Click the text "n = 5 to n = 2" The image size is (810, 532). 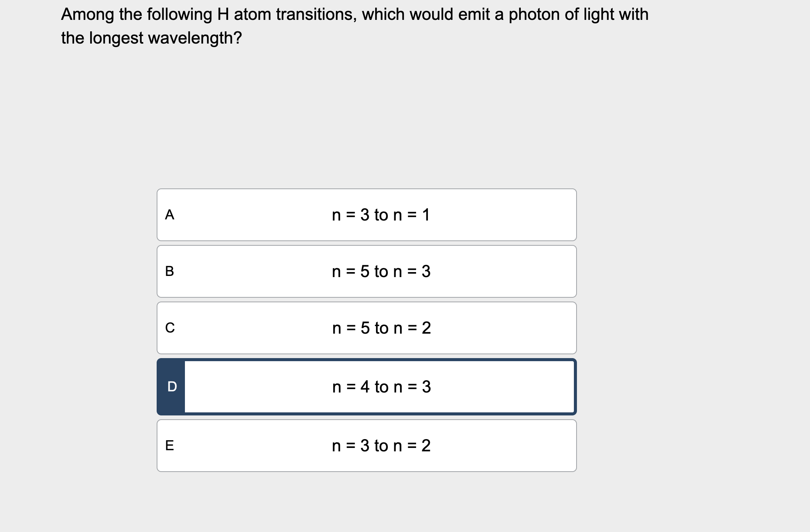click(x=381, y=328)
